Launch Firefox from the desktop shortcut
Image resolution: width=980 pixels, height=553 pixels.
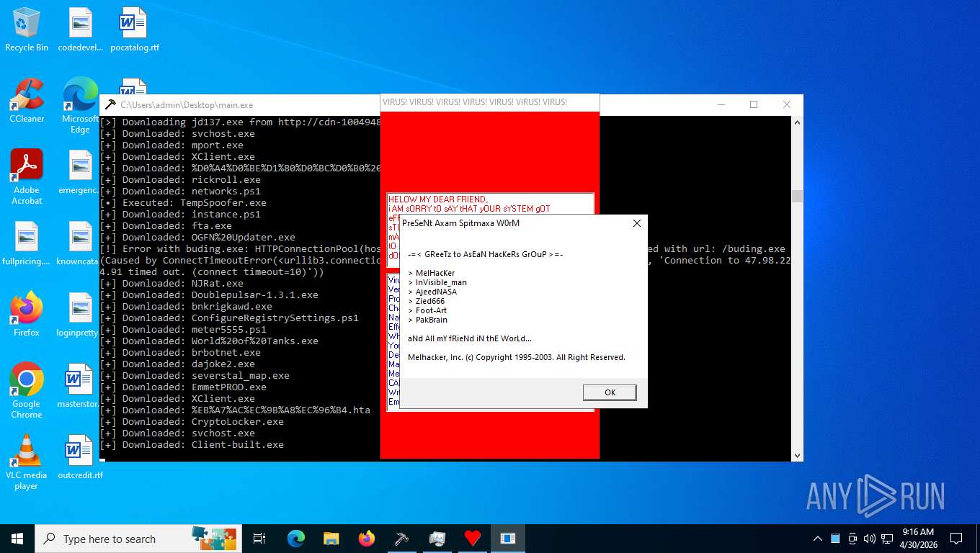[x=27, y=315]
